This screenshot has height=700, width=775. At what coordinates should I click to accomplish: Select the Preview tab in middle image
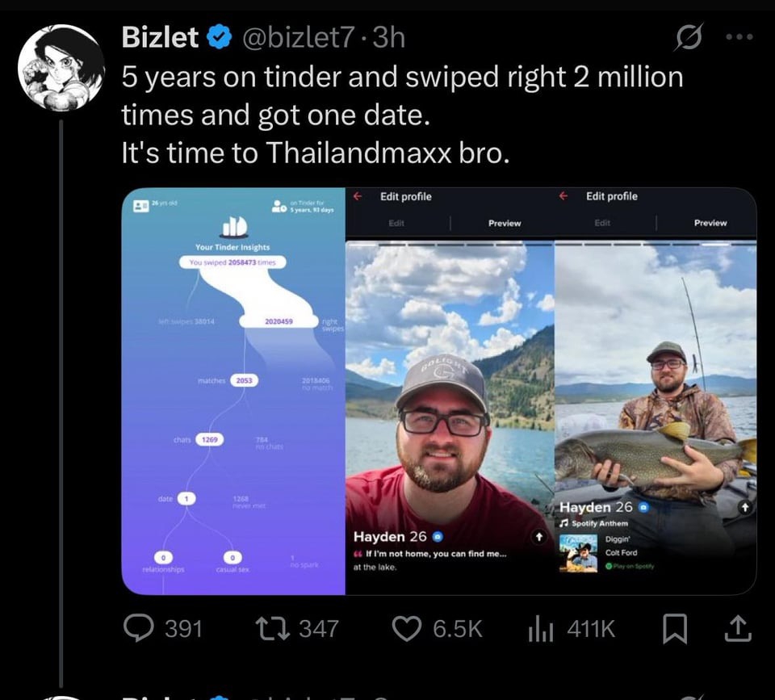point(505,224)
